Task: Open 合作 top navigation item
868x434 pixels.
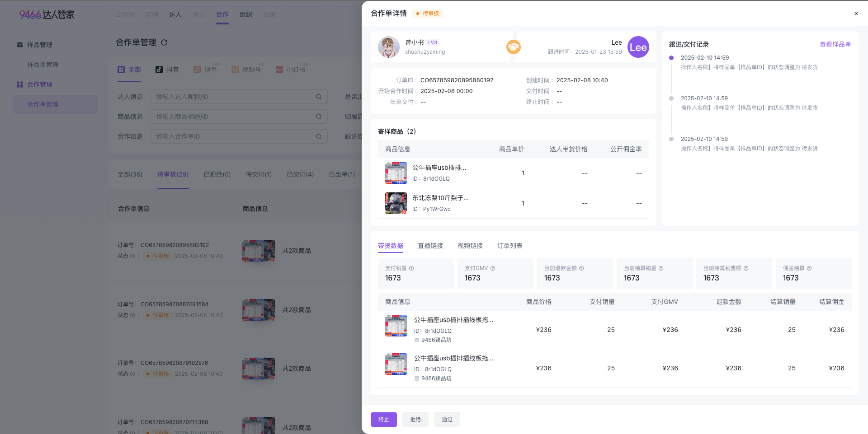Action: pyautogui.click(x=222, y=14)
